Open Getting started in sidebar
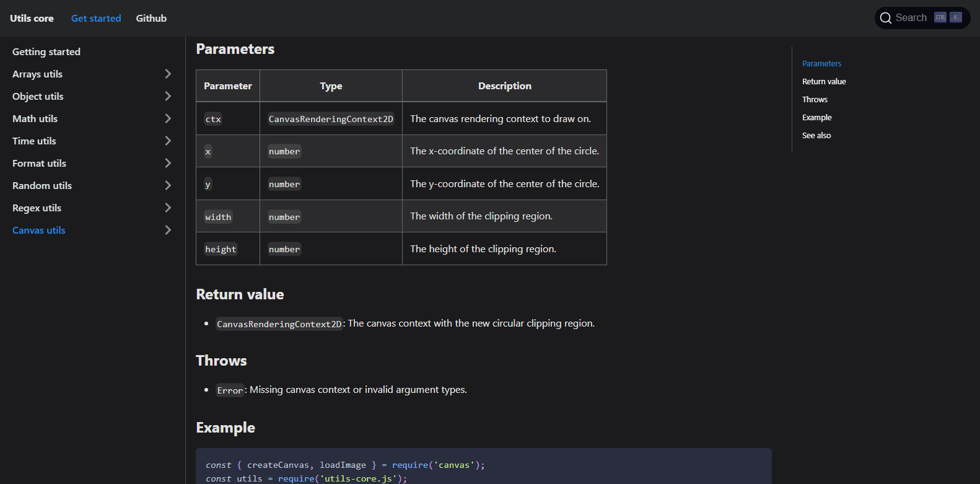Screen dimensions: 980x484 click(46, 52)
